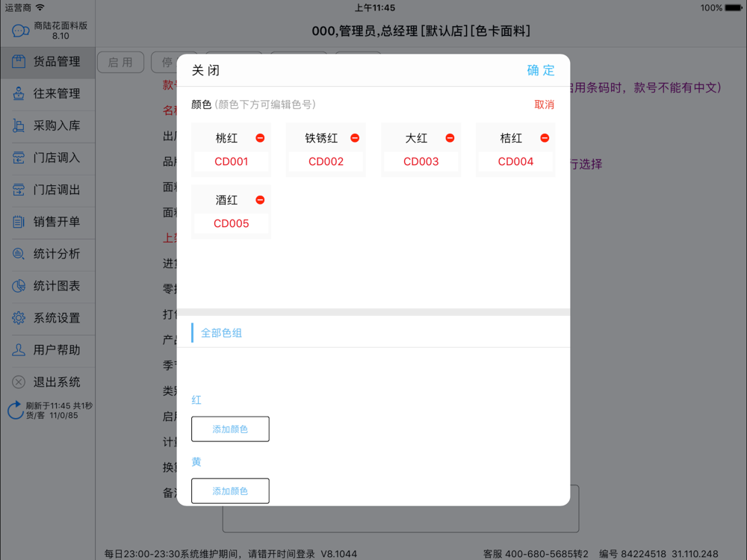Click the 统计图表 pie chart icon

19,286
